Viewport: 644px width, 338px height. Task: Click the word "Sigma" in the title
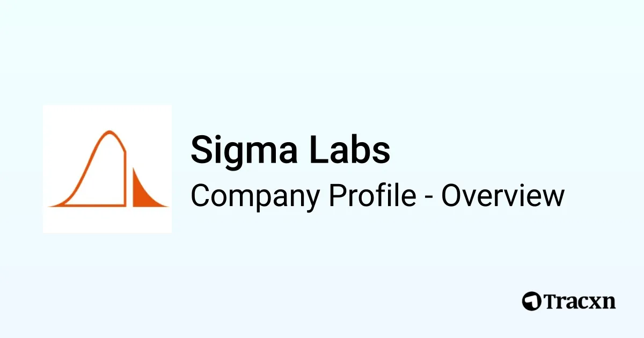tap(240, 150)
